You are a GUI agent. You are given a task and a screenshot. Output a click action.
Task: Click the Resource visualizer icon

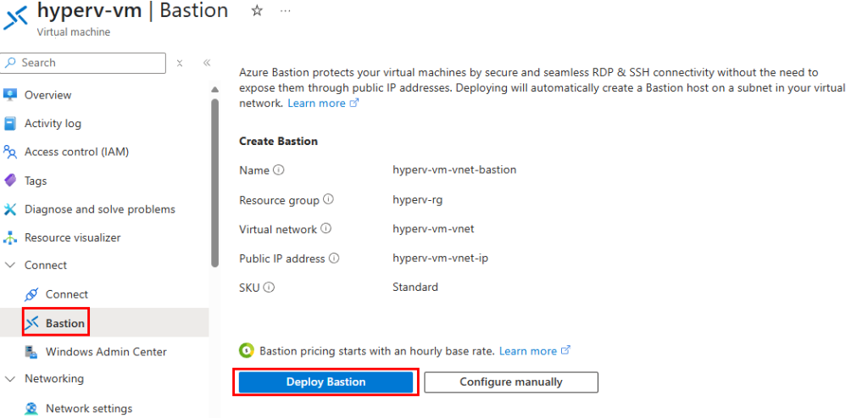[10, 238]
